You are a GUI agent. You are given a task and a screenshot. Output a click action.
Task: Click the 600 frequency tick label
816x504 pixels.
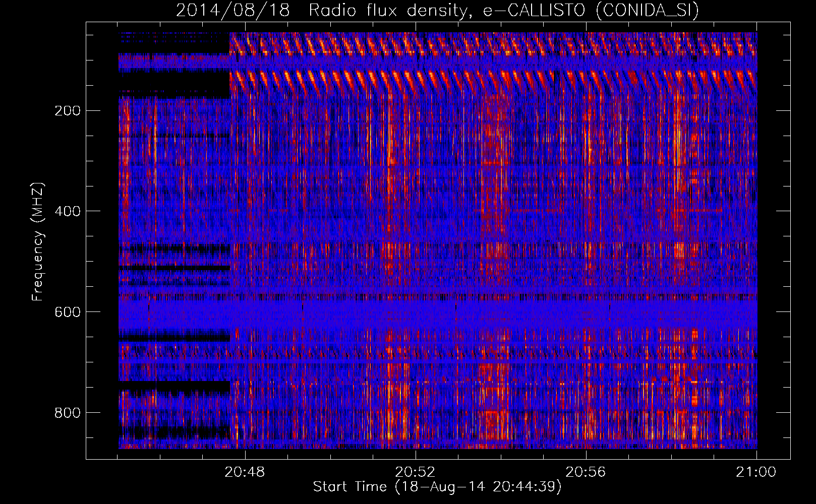(68, 312)
